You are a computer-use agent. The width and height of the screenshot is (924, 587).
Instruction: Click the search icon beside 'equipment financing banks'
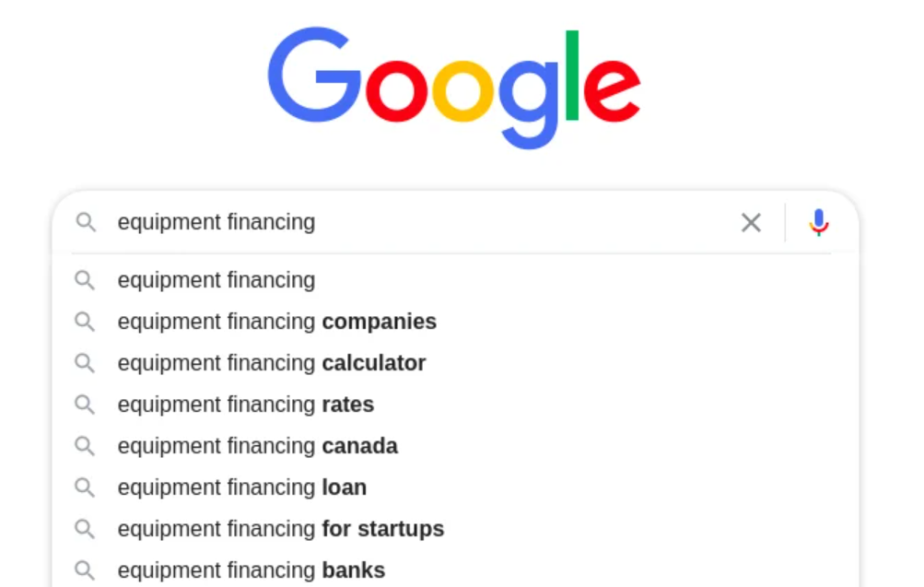[x=85, y=570]
